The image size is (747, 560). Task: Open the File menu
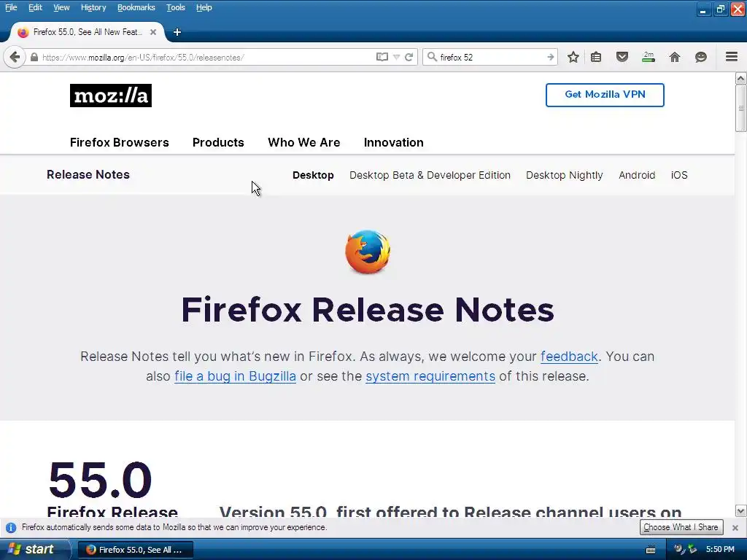coord(11,7)
